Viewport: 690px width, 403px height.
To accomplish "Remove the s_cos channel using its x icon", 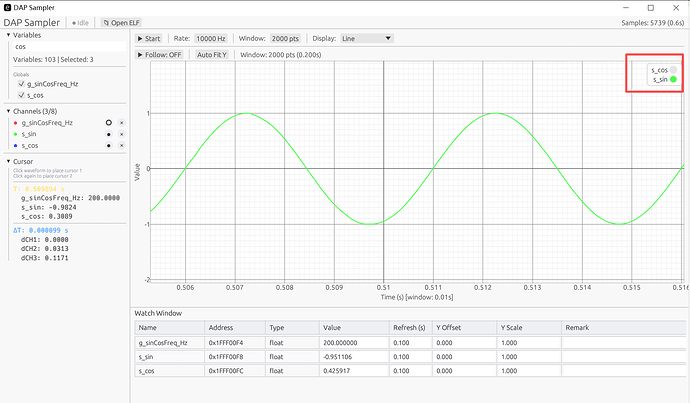I will 122,146.
